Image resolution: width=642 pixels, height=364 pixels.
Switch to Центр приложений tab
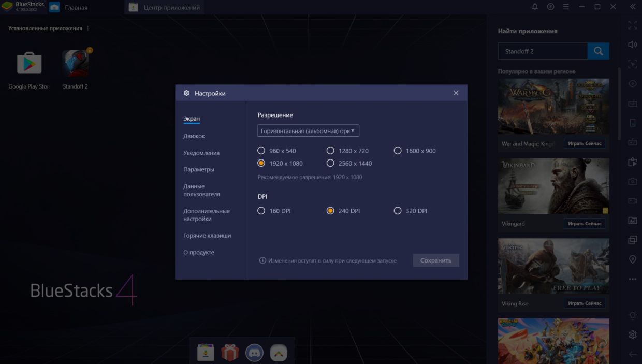pos(164,7)
